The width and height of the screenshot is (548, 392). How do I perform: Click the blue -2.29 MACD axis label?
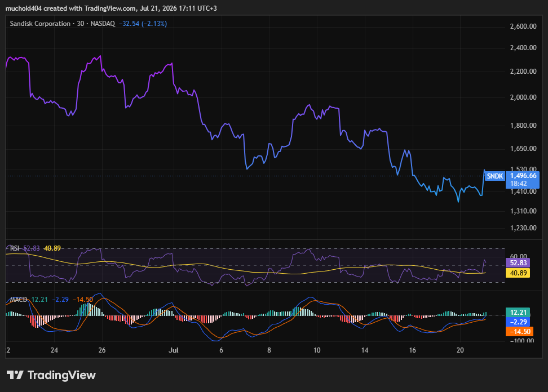coord(518,322)
